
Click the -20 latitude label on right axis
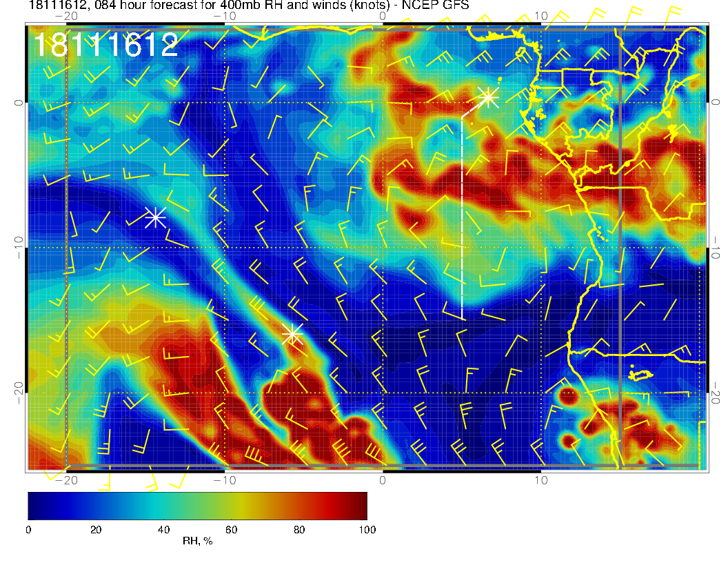point(715,393)
